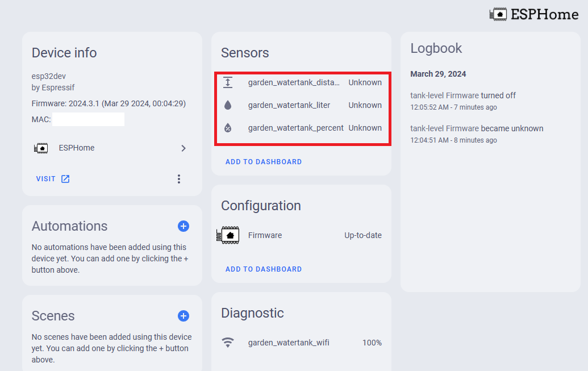Screen dimensions: 588x371
Task: Expand the ESPHome integration row chevron
Action: click(x=183, y=147)
